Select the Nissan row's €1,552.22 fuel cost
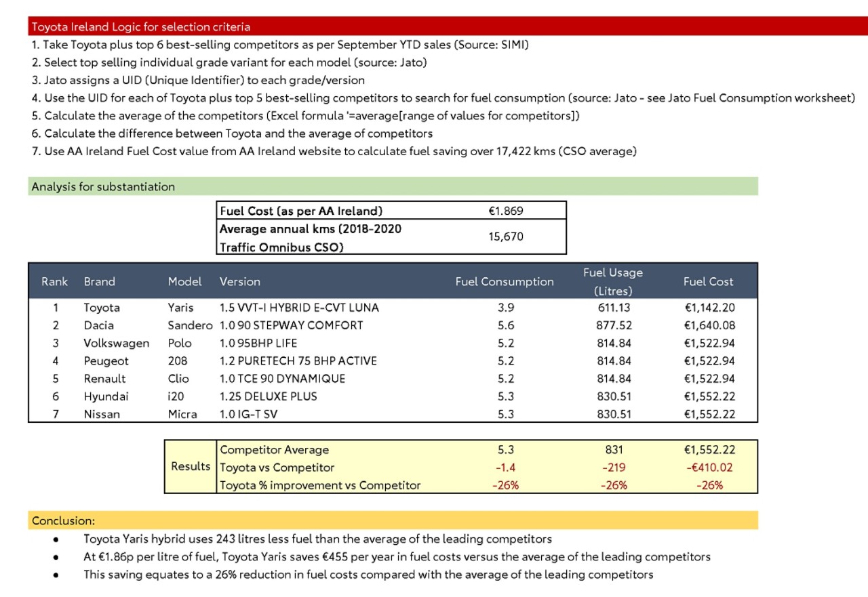868x597 pixels. pyautogui.click(x=710, y=414)
